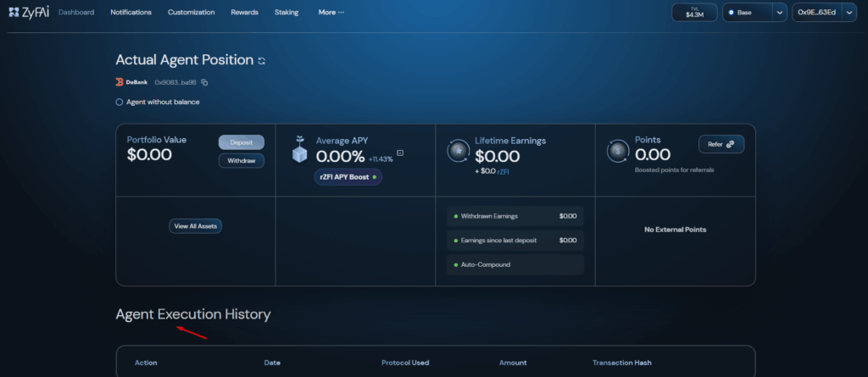Click the Refer button
Screen dimensions: 868x377
click(x=721, y=144)
